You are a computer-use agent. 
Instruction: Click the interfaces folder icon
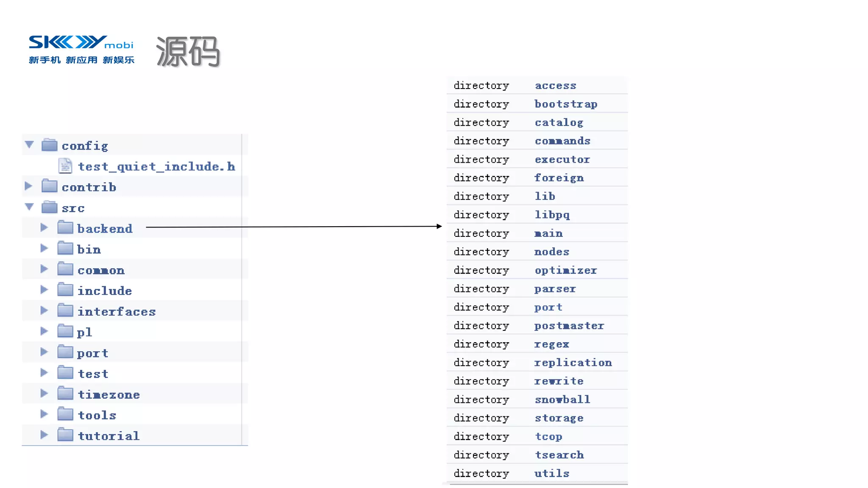point(65,311)
